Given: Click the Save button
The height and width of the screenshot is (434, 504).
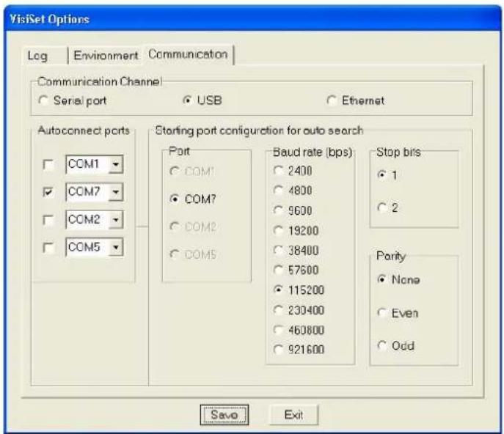Looking at the screenshot, I should point(224,415).
